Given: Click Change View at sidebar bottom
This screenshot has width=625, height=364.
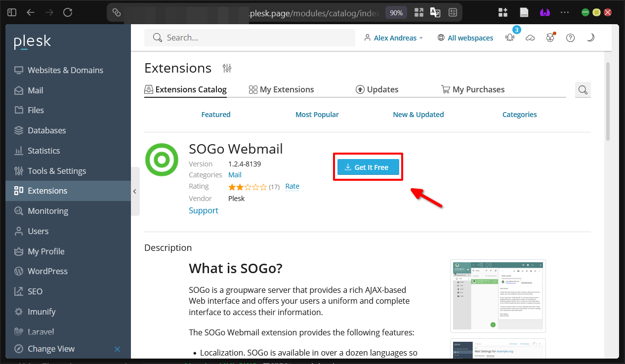Looking at the screenshot, I should point(51,349).
